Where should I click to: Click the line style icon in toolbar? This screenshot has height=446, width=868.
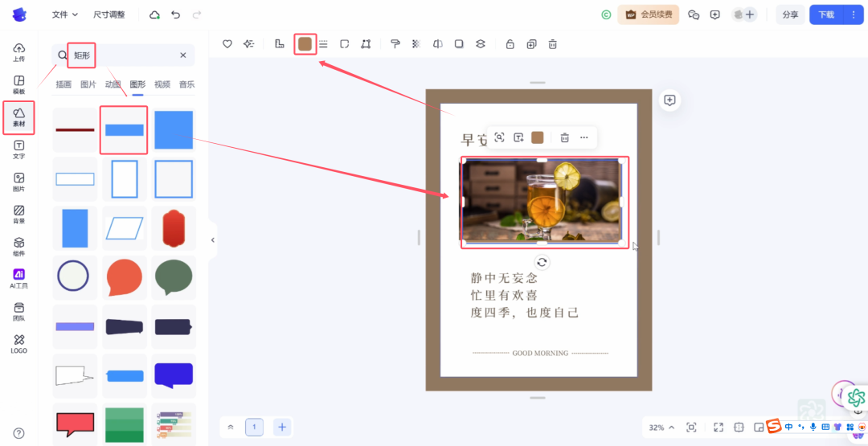point(323,44)
